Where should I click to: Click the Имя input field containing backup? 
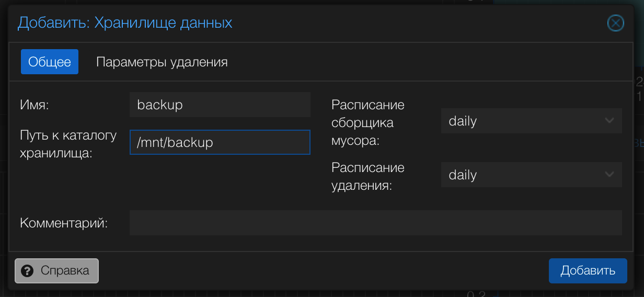coord(220,105)
